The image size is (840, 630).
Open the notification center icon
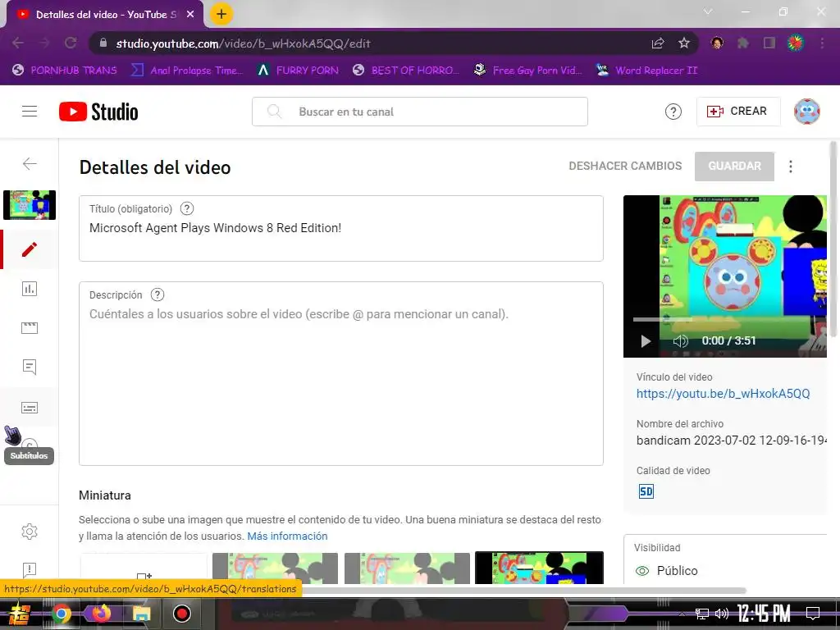pyautogui.click(x=813, y=614)
